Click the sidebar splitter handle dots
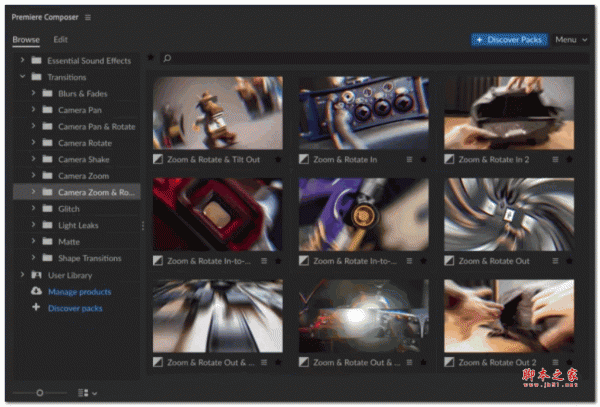 143,226
